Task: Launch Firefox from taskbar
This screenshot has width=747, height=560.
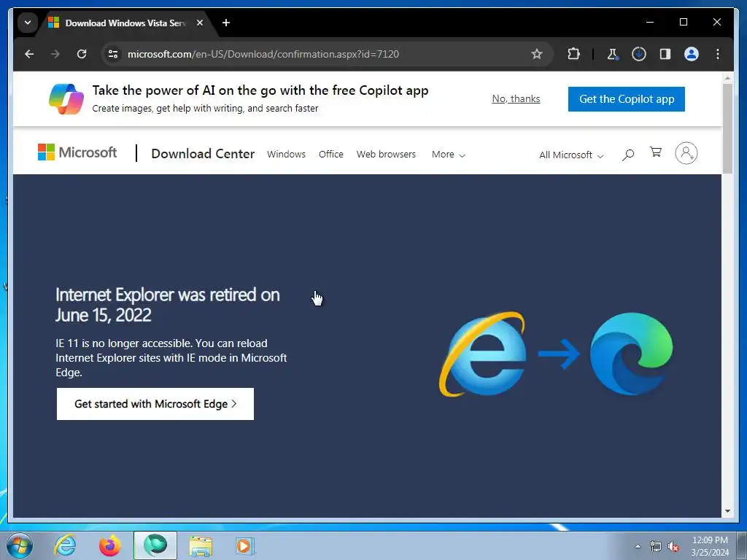Action: (110, 545)
